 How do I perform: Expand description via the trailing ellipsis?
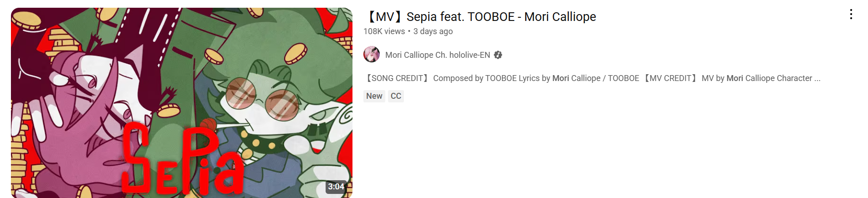(817, 78)
